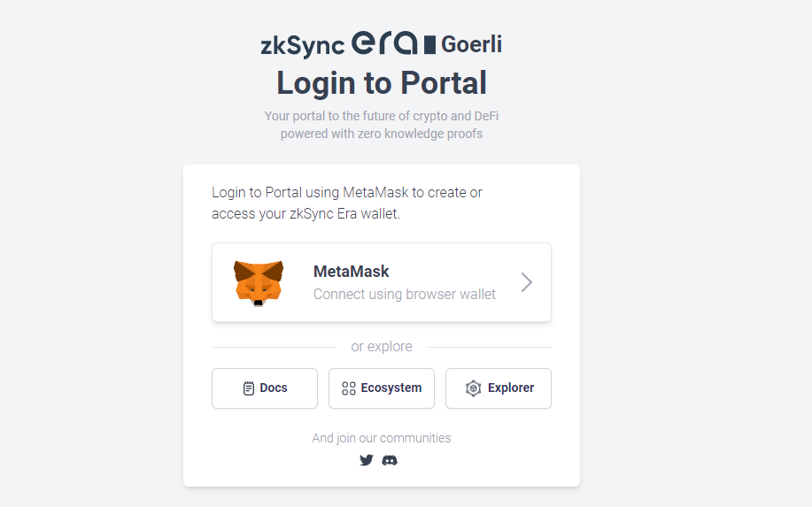
Task: Click the 'Login to Portal' heading
Action: coord(382,83)
